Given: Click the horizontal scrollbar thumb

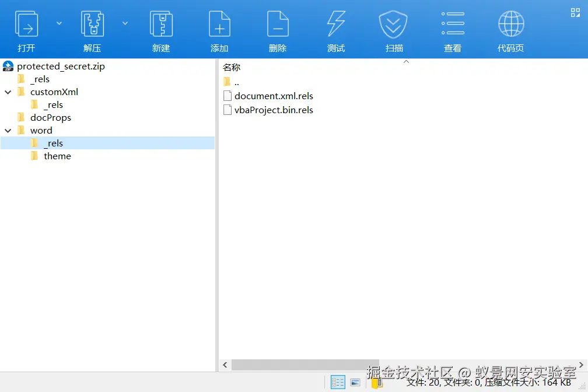Looking at the screenshot, I should click(305, 365).
